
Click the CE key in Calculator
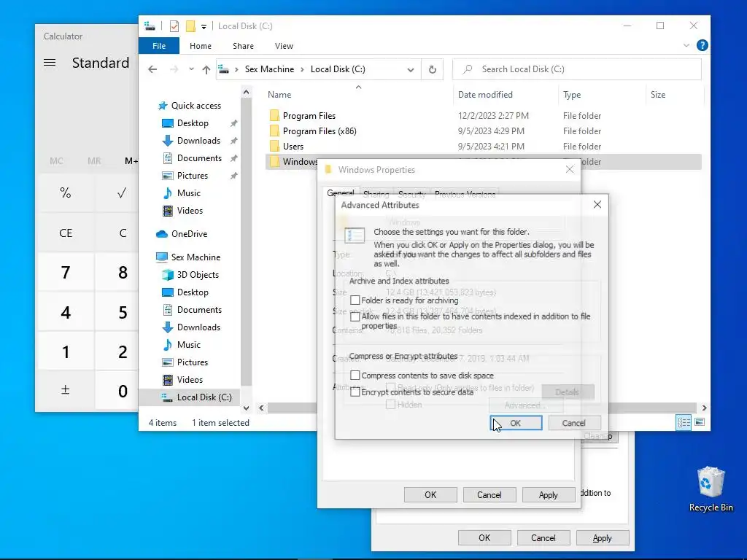(x=65, y=233)
